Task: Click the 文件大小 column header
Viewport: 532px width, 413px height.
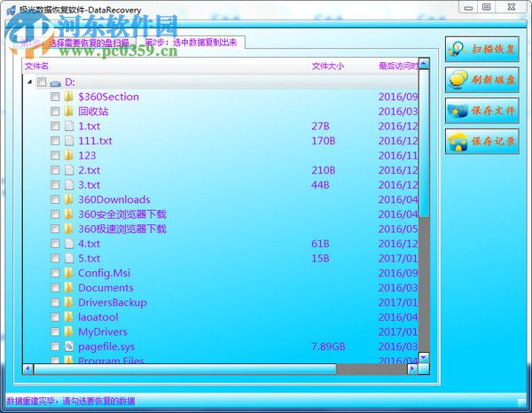Action: pyautogui.click(x=342, y=66)
